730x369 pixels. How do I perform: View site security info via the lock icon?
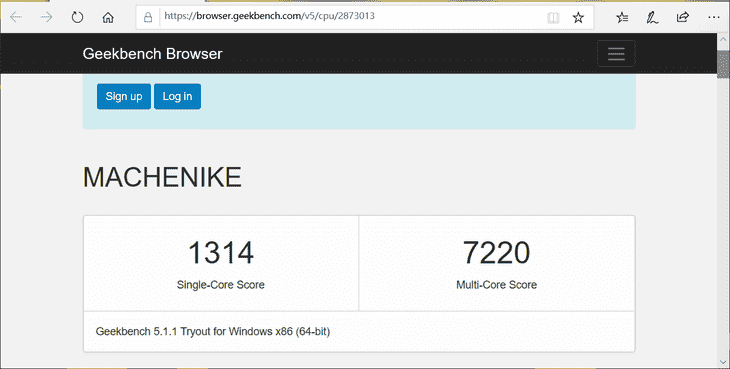click(x=148, y=18)
